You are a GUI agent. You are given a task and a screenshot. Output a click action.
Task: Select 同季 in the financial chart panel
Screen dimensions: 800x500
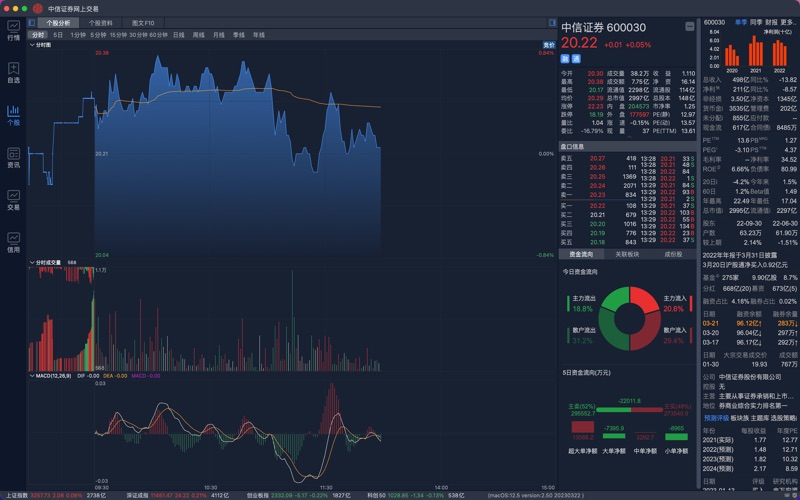[755, 21]
